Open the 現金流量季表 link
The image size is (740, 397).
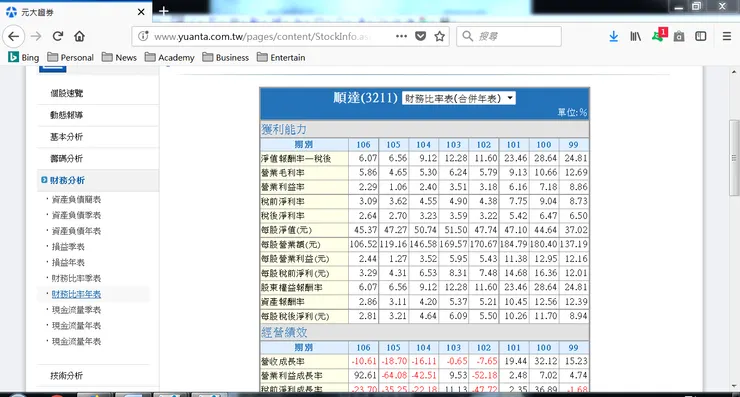click(x=76, y=310)
